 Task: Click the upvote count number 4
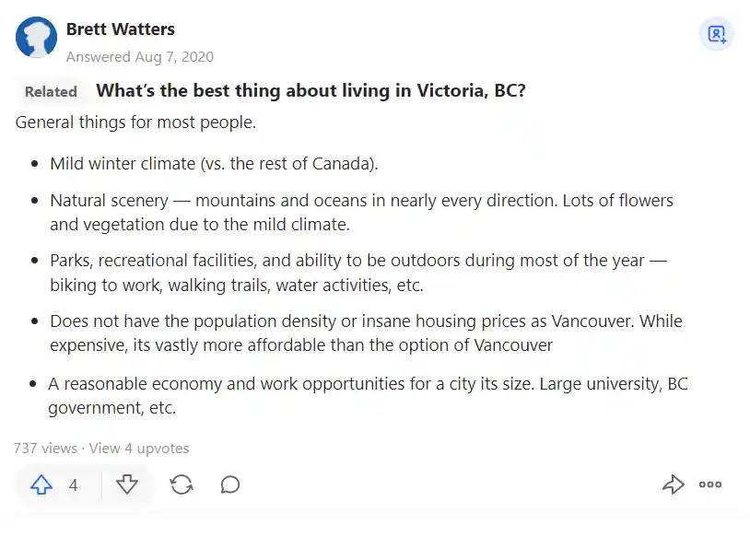click(x=73, y=485)
